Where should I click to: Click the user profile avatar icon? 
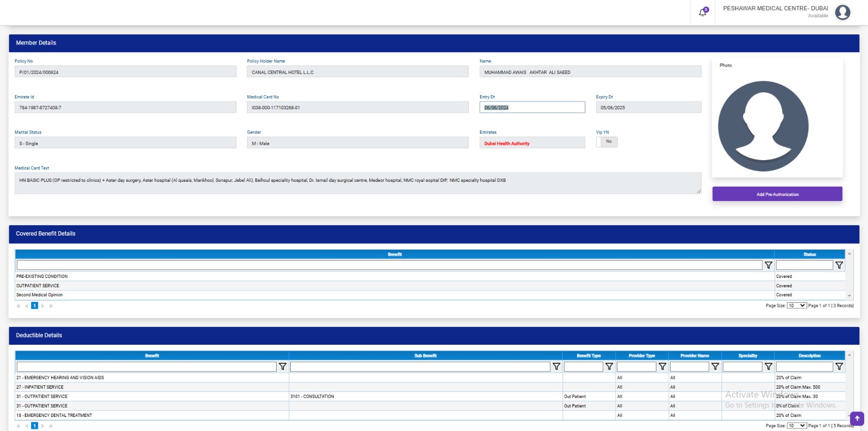(x=843, y=12)
